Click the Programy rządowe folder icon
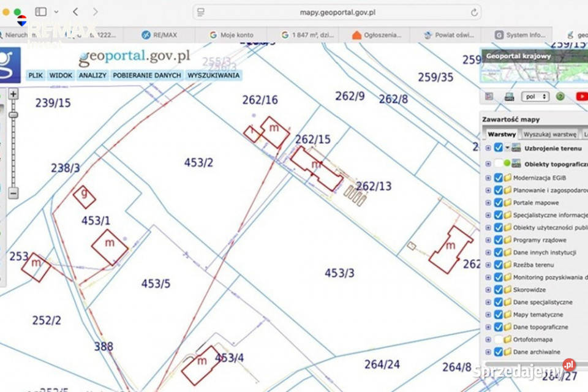 pos(508,240)
